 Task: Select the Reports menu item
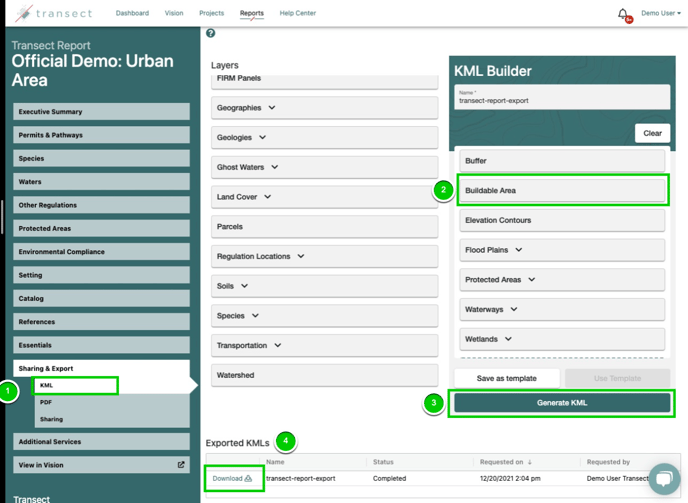point(252,13)
